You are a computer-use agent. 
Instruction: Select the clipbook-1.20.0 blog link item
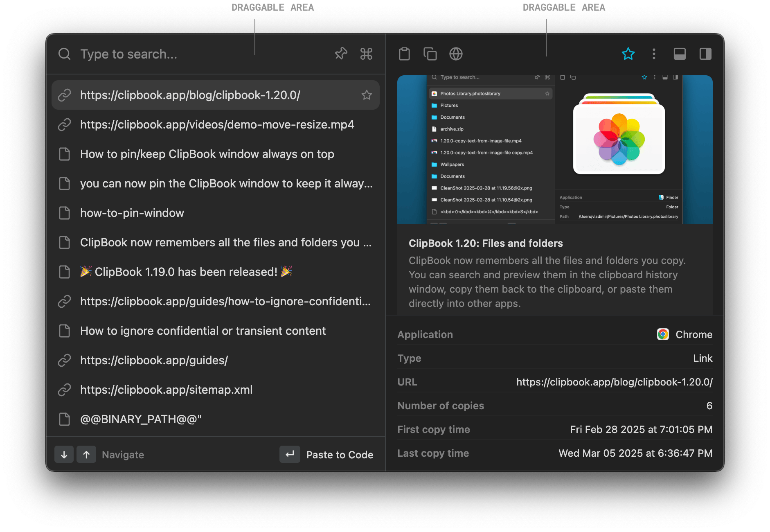pyautogui.click(x=216, y=95)
